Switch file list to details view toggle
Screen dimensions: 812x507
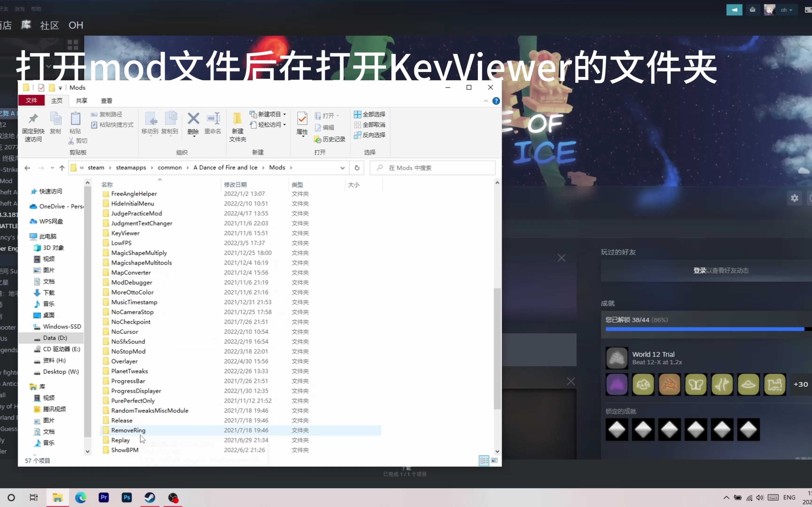484,461
